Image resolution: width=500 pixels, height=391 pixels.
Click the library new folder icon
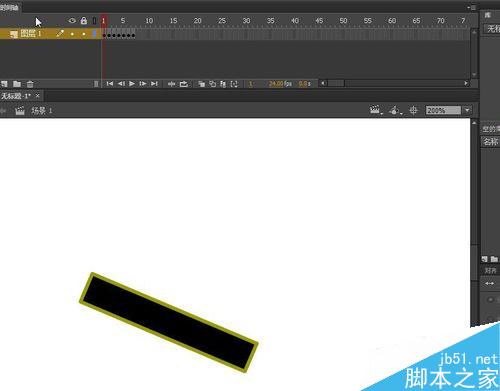point(494,259)
